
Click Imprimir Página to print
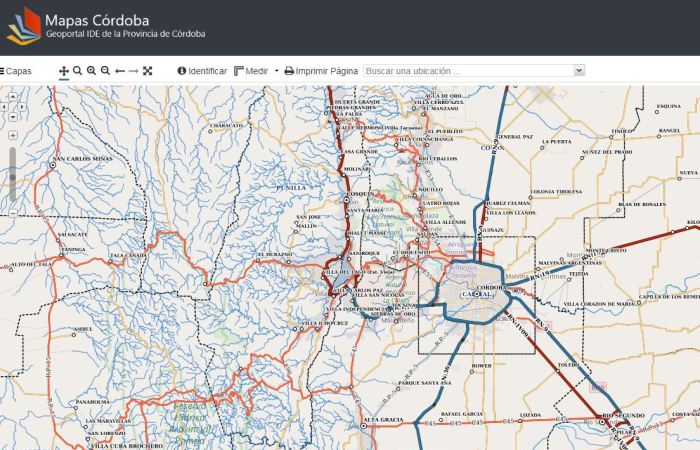(x=321, y=71)
